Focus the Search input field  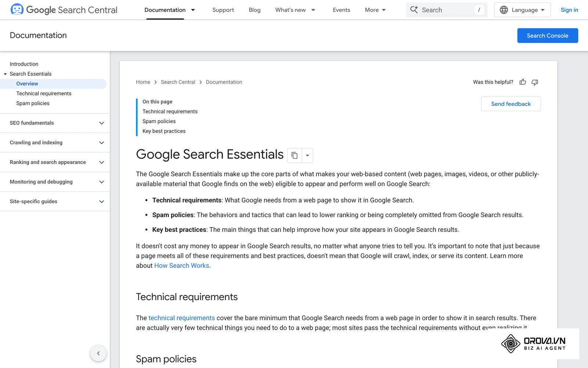click(447, 10)
